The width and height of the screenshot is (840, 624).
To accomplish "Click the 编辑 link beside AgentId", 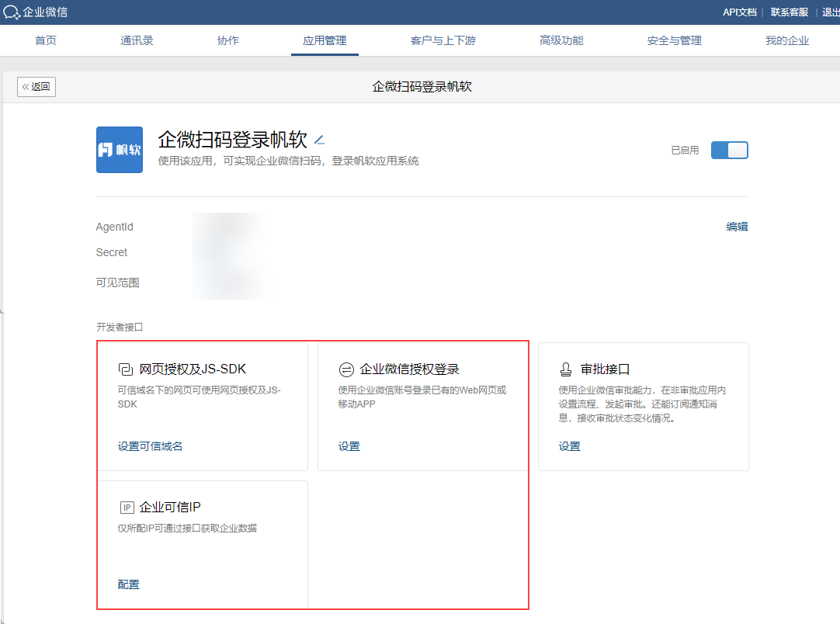I will point(738,227).
